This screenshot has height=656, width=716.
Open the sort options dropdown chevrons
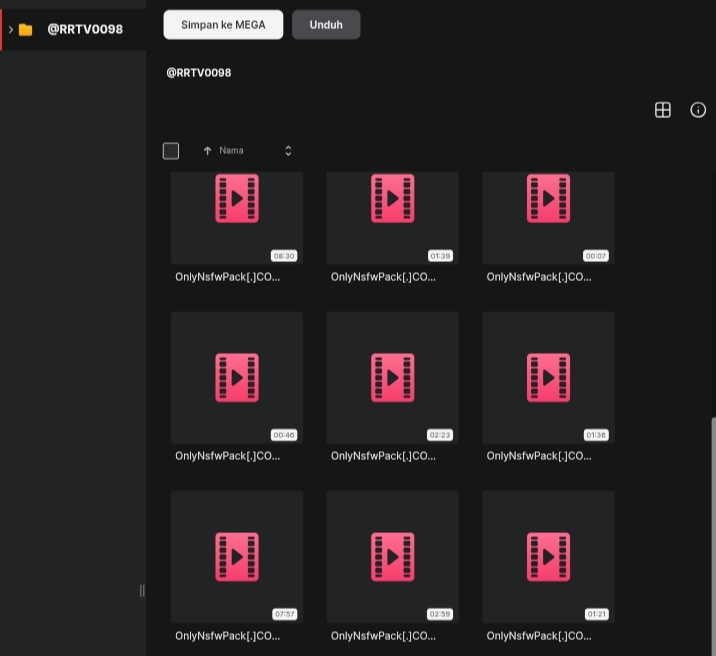288,151
